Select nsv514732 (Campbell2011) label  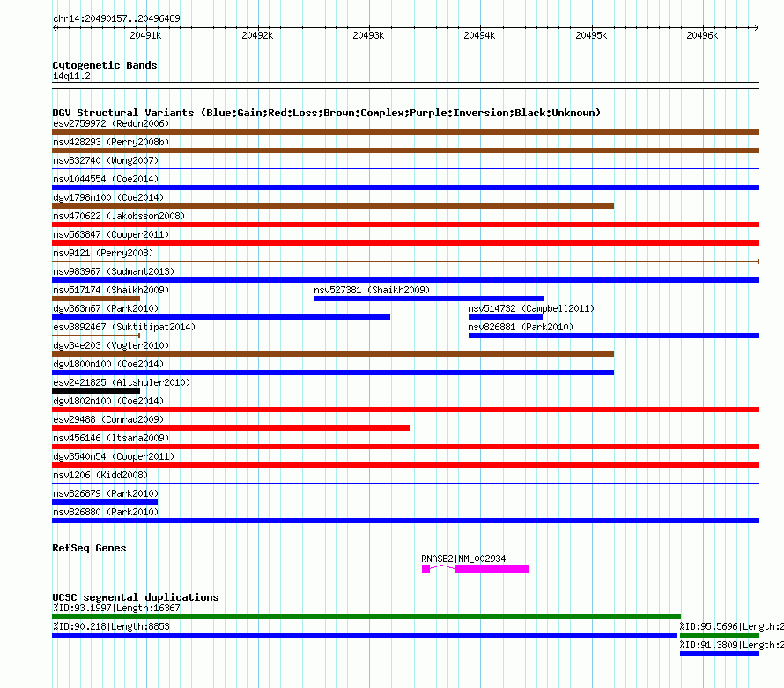click(x=531, y=308)
